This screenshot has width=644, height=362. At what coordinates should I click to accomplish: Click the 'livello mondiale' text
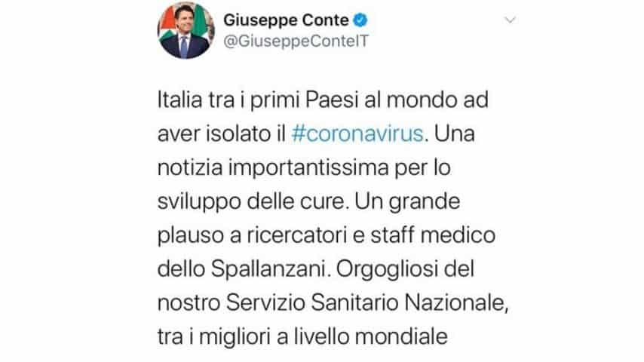[370, 337]
